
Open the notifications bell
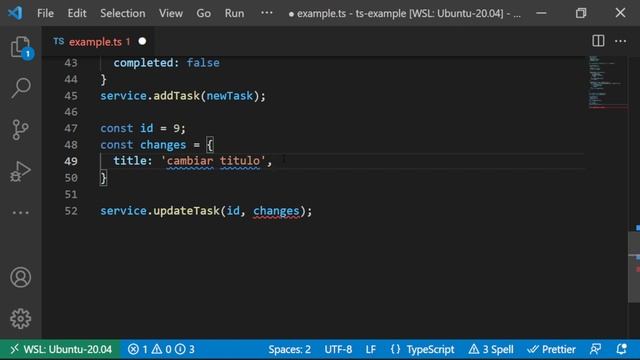coord(621,349)
